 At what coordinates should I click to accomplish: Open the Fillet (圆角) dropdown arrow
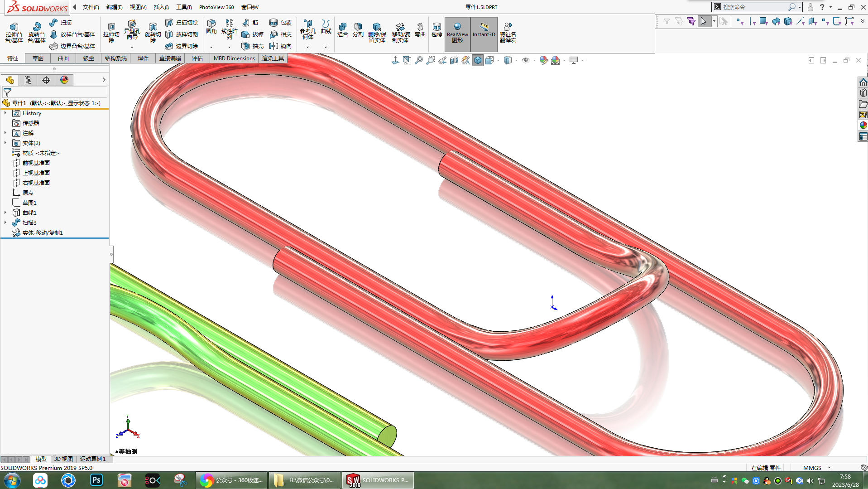pos(211,47)
